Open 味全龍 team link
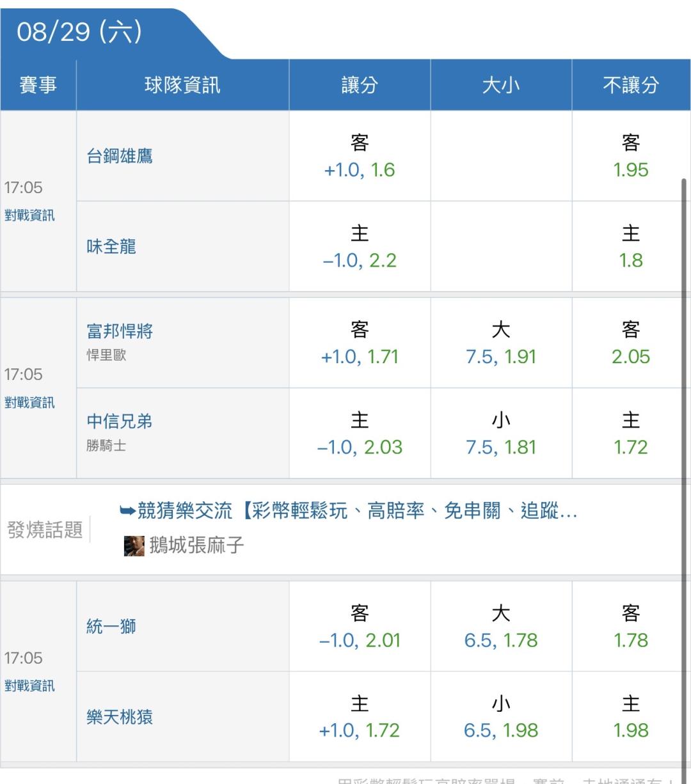The image size is (691, 784). pos(111,246)
